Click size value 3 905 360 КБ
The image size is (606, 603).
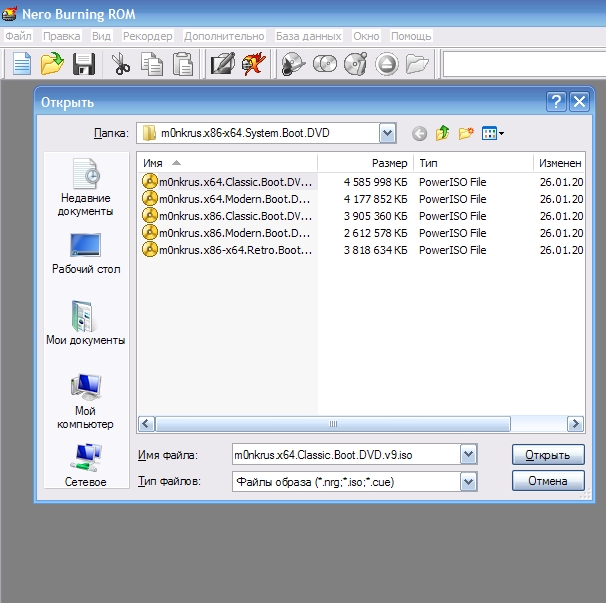(x=375, y=216)
